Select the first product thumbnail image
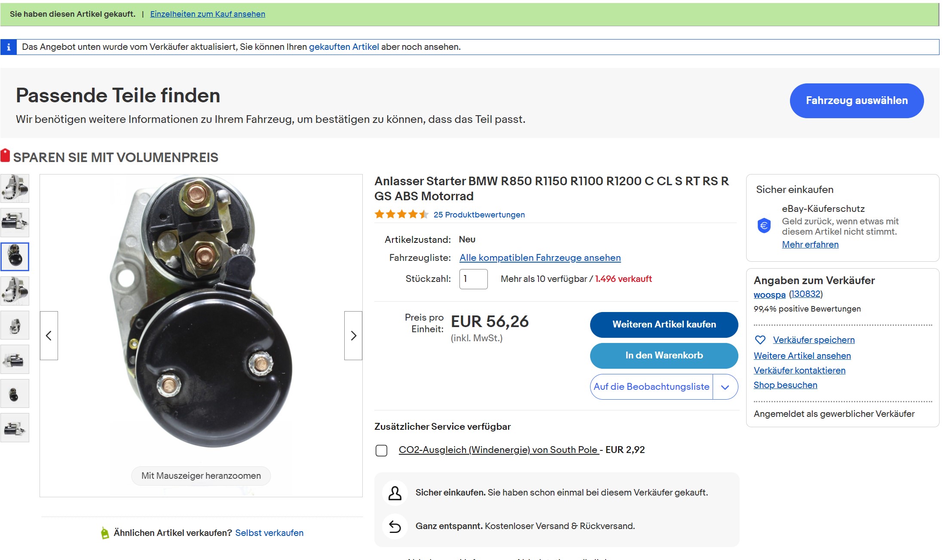The width and height of the screenshot is (952, 560). pyautogui.click(x=15, y=188)
